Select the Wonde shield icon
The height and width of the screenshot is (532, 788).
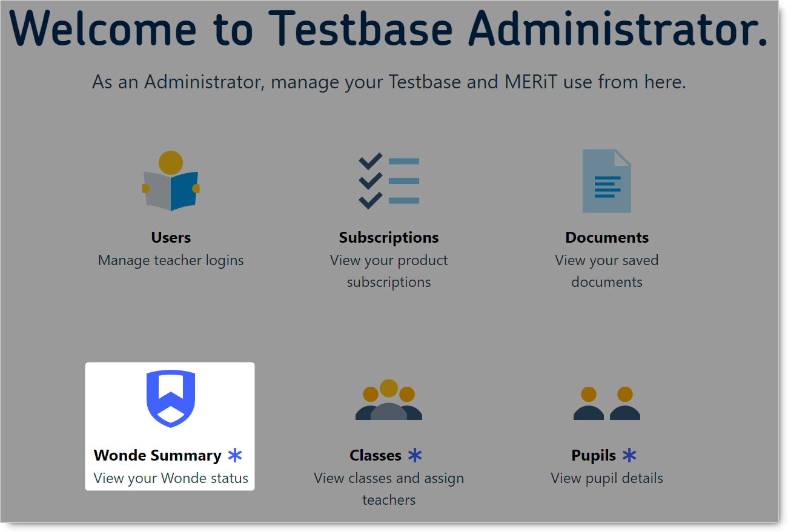coord(171,399)
